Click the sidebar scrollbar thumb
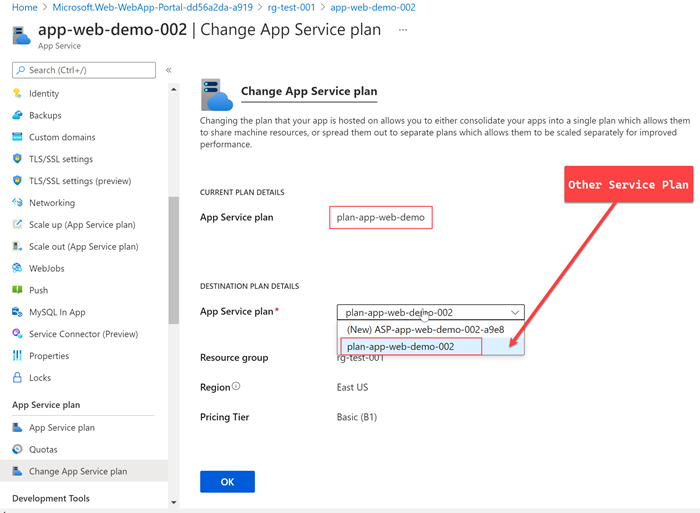This screenshot has height=513, width=700. pyautogui.click(x=174, y=260)
